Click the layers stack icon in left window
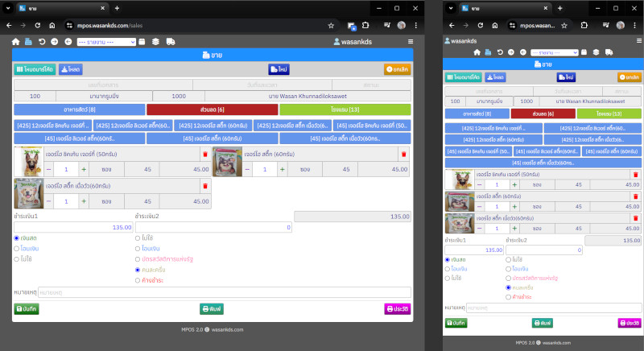This screenshot has height=351, width=644. [x=155, y=41]
